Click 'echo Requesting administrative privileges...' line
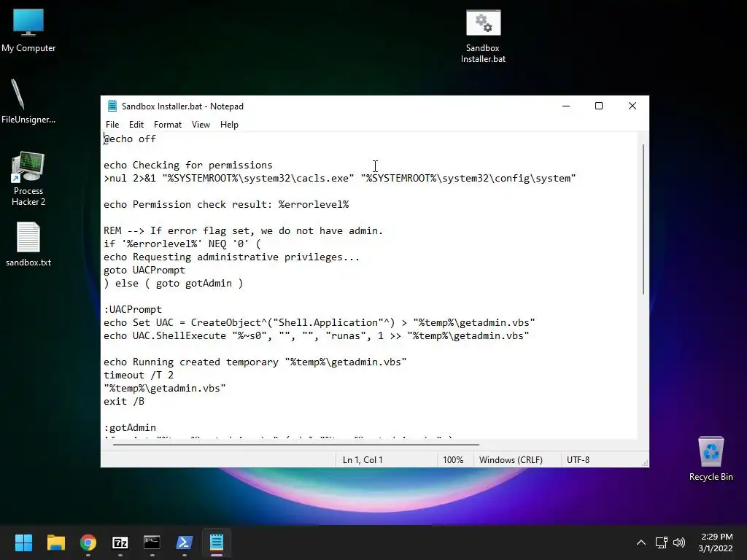Viewport: 747px width, 560px height. tap(231, 257)
